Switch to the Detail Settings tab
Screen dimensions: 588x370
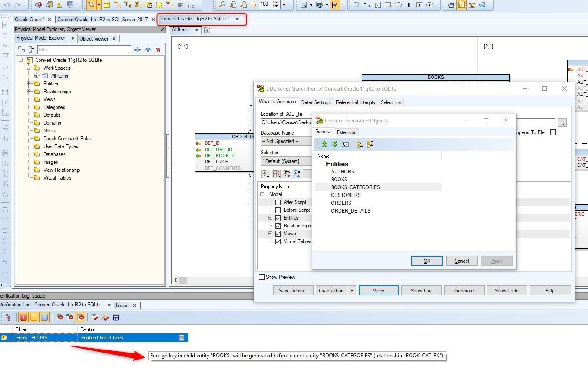click(x=316, y=102)
